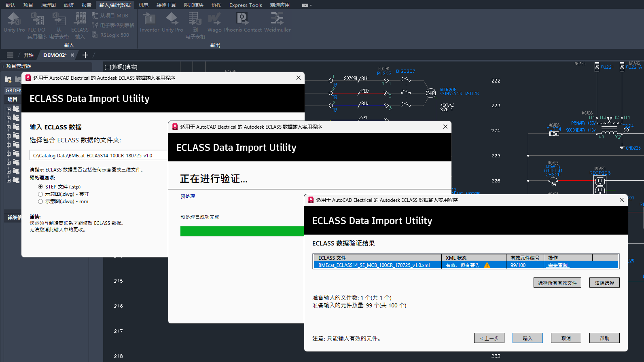The width and height of the screenshot is (644, 362).
Task: Click the app icon on the validation-results dialog title bar
Action: tap(311, 200)
